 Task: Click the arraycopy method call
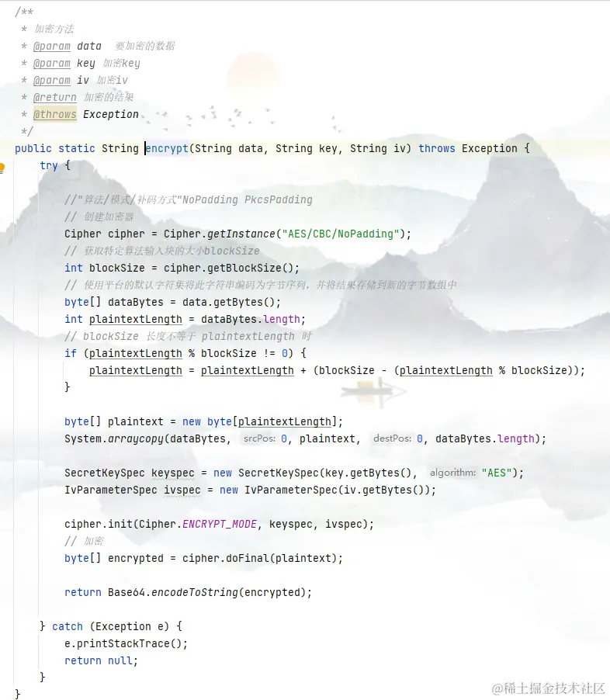[x=136, y=438]
